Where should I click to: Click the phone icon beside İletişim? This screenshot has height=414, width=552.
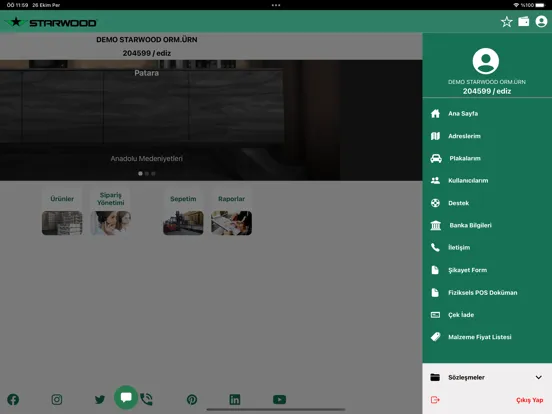[435, 247]
